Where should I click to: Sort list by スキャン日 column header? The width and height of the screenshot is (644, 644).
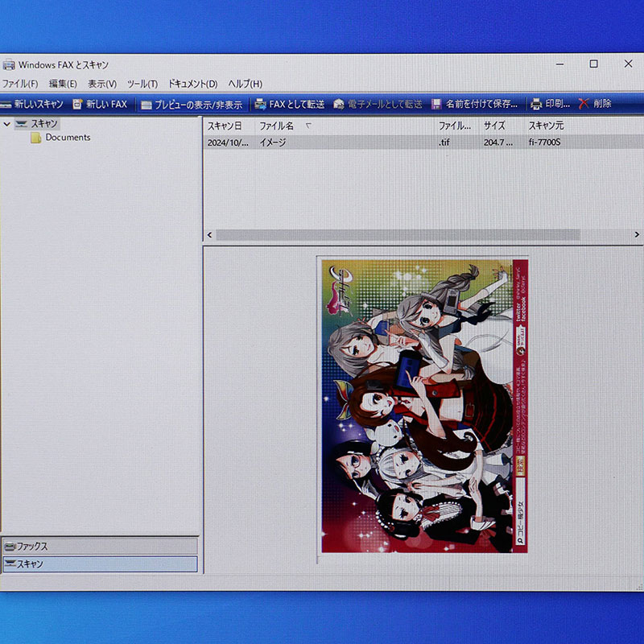[x=225, y=126]
